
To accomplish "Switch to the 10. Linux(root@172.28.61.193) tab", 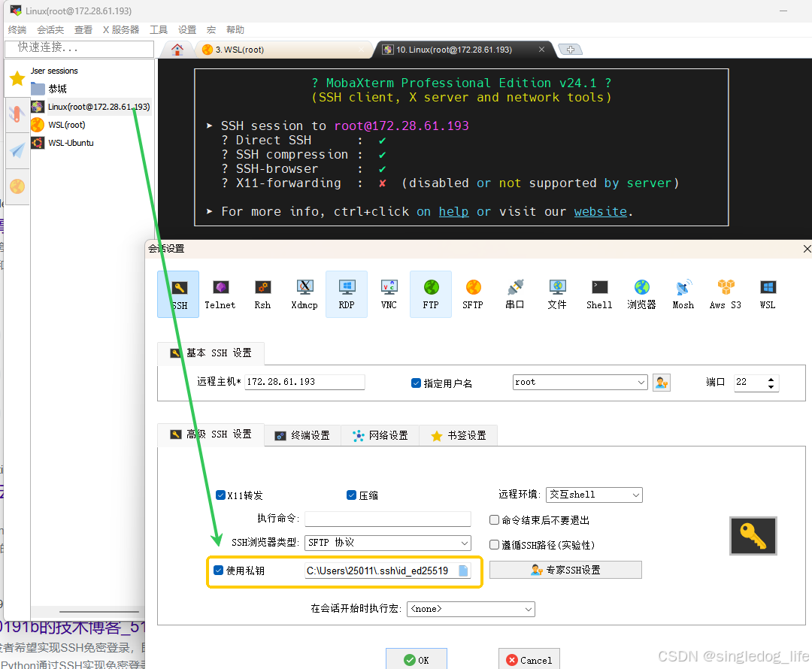I will pos(463,50).
